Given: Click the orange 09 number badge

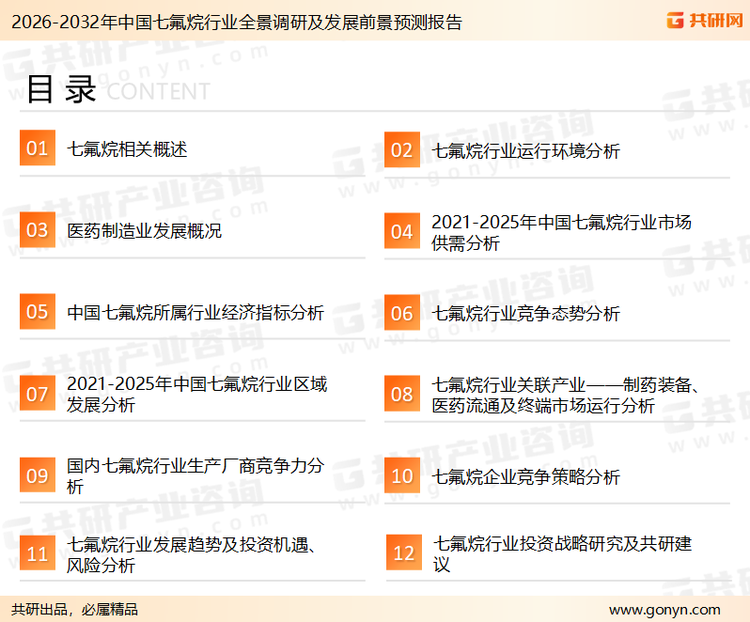Looking at the screenshot, I should 37,475.
